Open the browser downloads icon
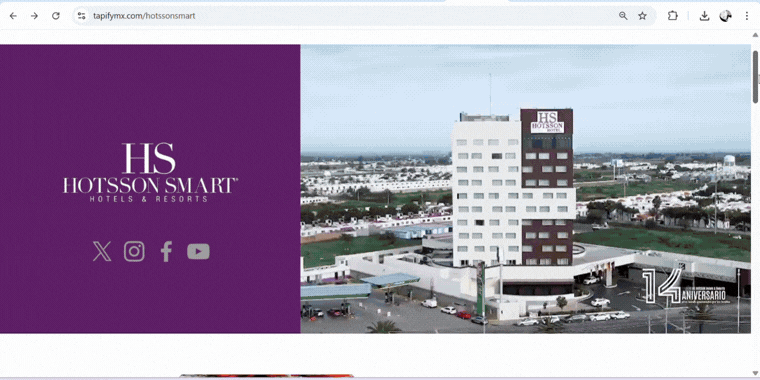This screenshot has width=760, height=380. pyautogui.click(x=704, y=16)
